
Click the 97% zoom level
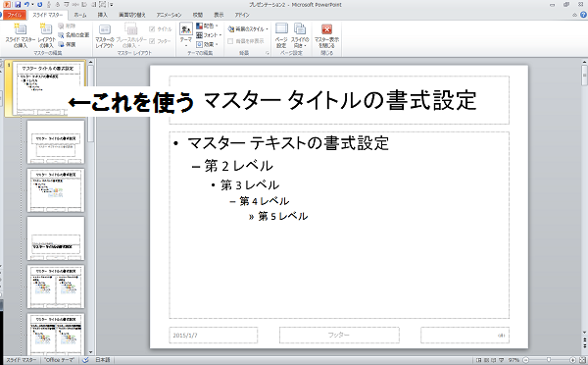(x=514, y=360)
